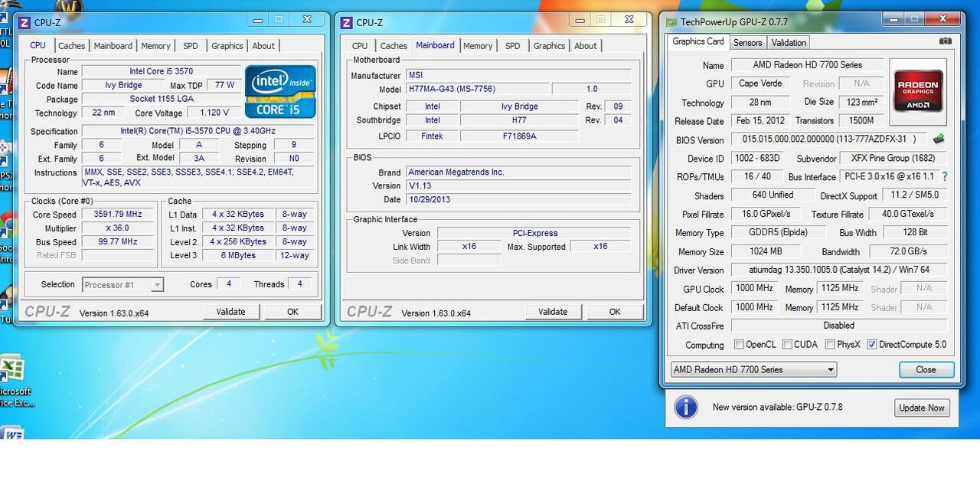
Task: Open Memory tab in left CPU-Z window
Action: [x=156, y=46]
